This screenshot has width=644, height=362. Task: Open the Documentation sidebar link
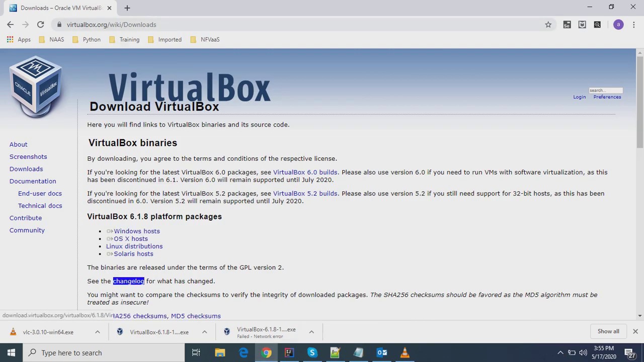(x=33, y=181)
